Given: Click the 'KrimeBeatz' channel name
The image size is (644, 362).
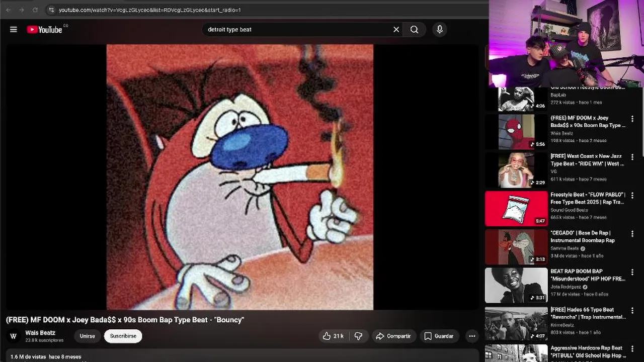Looking at the screenshot, I should [x=562, y=325].
